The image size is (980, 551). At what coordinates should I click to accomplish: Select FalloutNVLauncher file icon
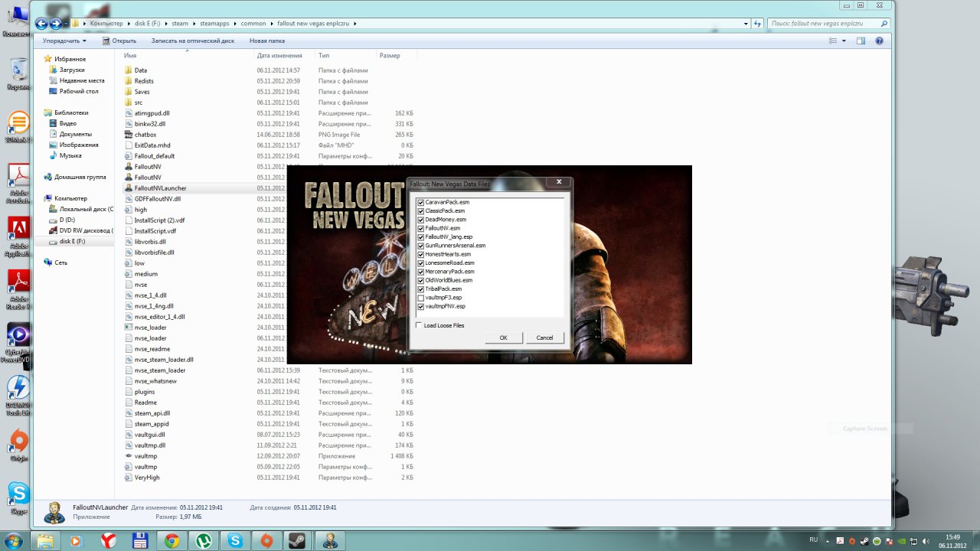[x=128, y=188]
